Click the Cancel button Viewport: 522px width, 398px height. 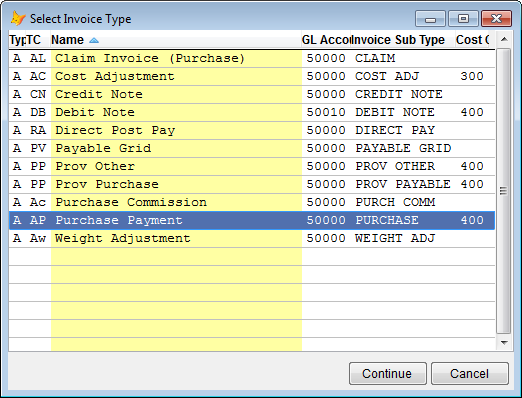click(470, 374)
